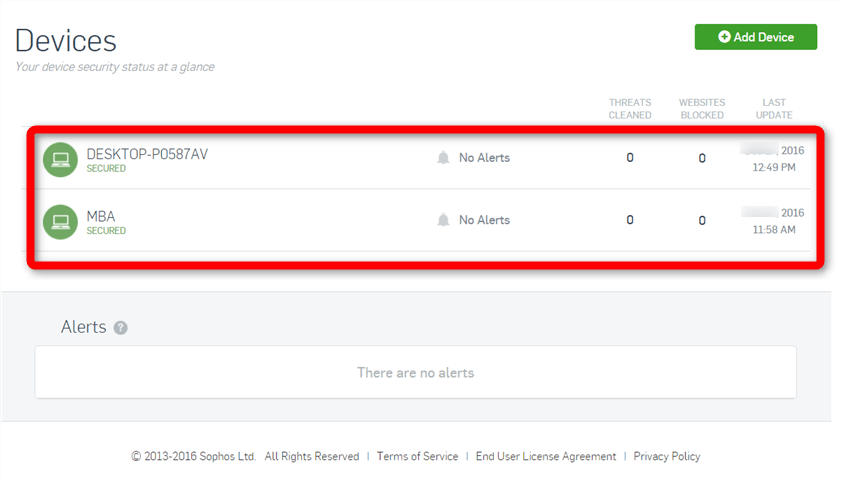Click the bell icon for DESKTOP-P0587AV
Screen dimensions: 841x481
(x=443, y=158)
